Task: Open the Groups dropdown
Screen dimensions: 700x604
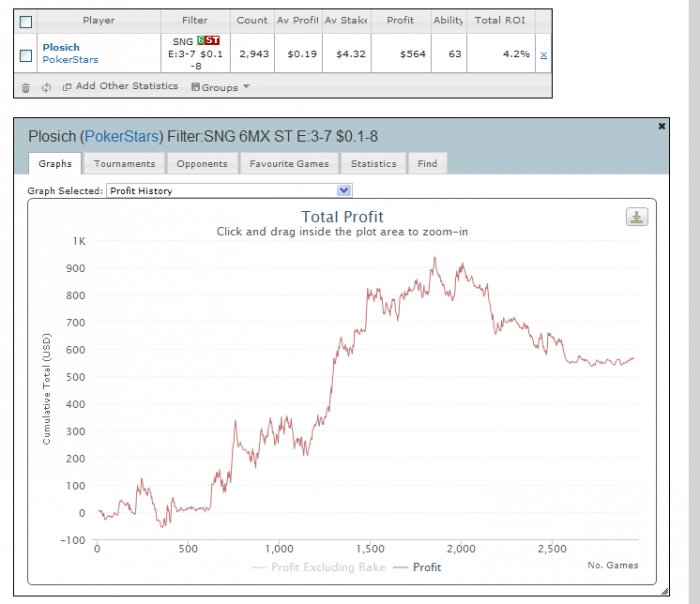Action: (220, 87)
